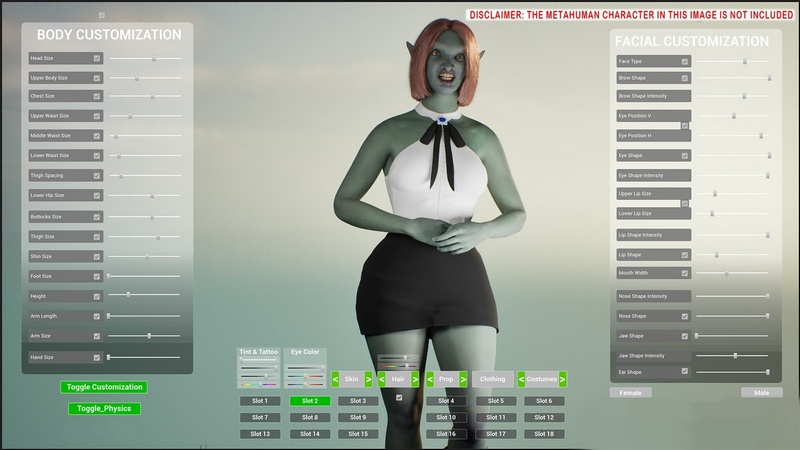Select the Female character option
The height and width of the screenshot is (450, 800).
[631, 393]
